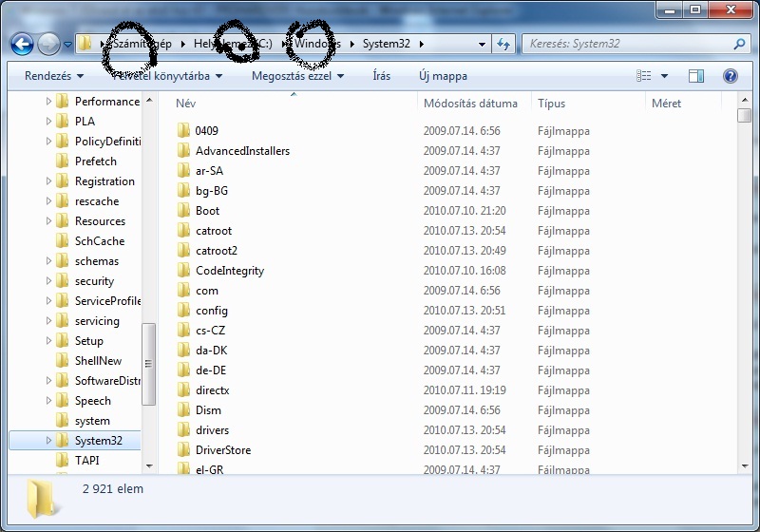
Task: Select the ar-SA folder icon
Action: coord(183,170)
